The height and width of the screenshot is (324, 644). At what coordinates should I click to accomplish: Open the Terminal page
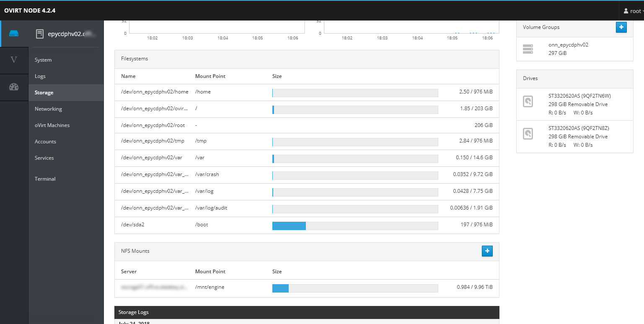45,179
